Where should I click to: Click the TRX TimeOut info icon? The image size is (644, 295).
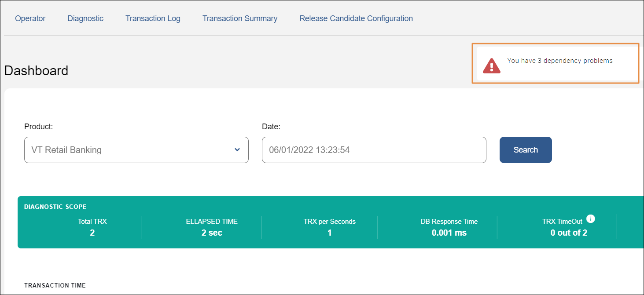(x=591, y=219)
